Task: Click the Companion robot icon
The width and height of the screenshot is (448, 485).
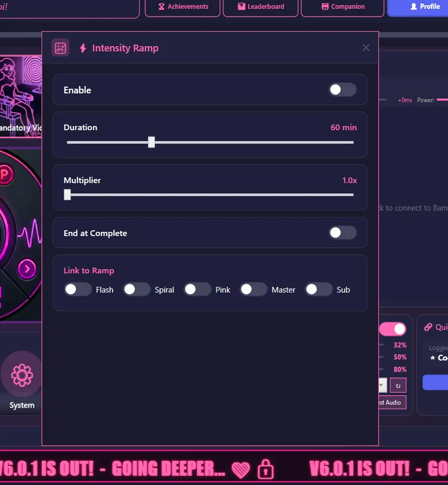Action: (325, 7)
